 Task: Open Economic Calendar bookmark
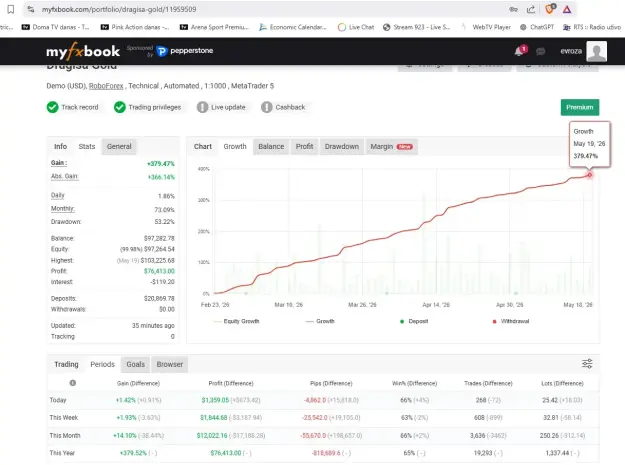click(x=293, y=27)
